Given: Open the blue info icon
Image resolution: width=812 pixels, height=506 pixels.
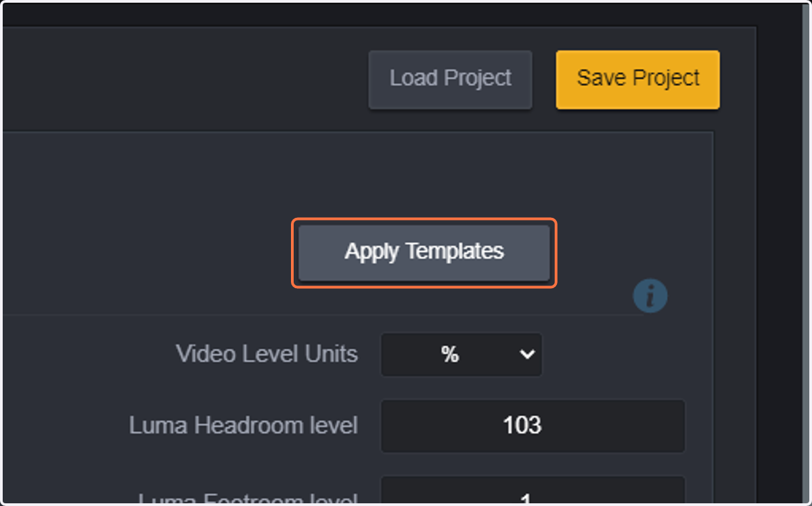Looking at the screenshot, I should coord(650,296).
